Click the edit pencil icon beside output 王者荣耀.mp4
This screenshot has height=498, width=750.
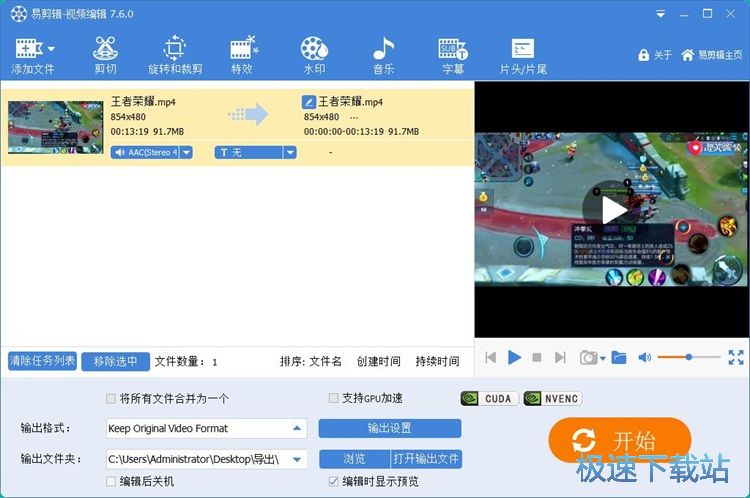[309, 102]
